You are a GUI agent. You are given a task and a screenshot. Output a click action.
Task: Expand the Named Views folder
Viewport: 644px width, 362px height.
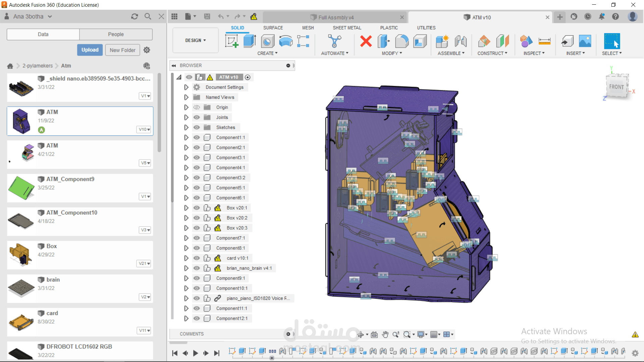pyautogui.click(x=186, y=97)
